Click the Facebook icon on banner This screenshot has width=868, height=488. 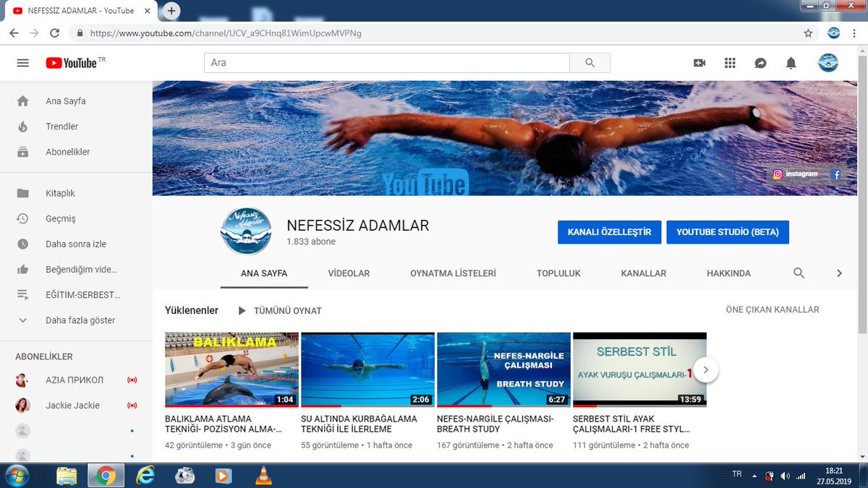tap(836, 174)
